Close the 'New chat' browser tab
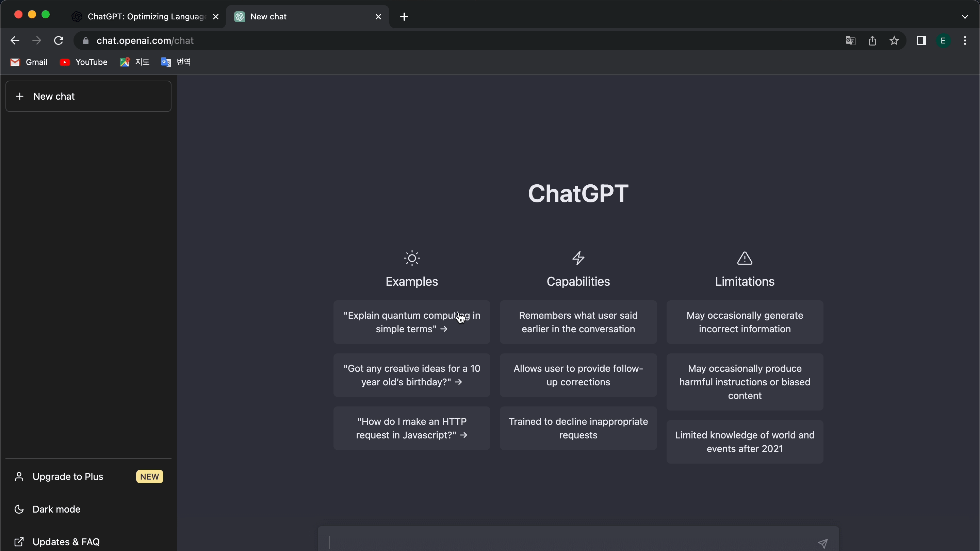 click(378, 17)
